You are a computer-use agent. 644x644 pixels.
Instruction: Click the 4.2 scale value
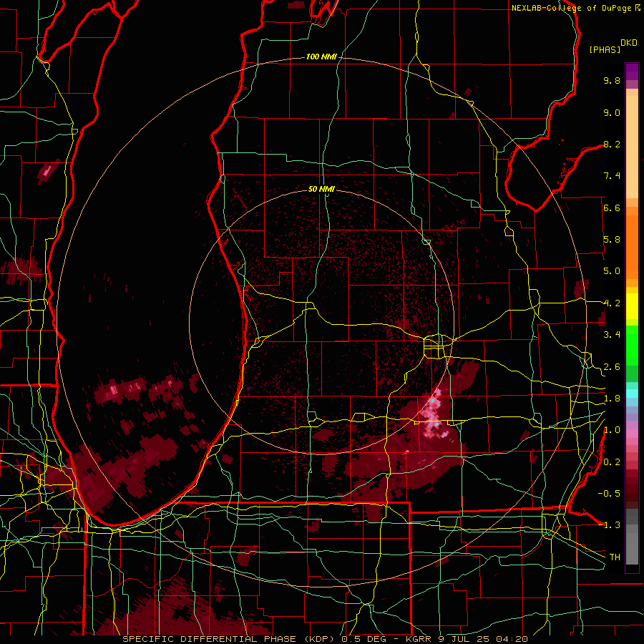(x=612, y=303)
